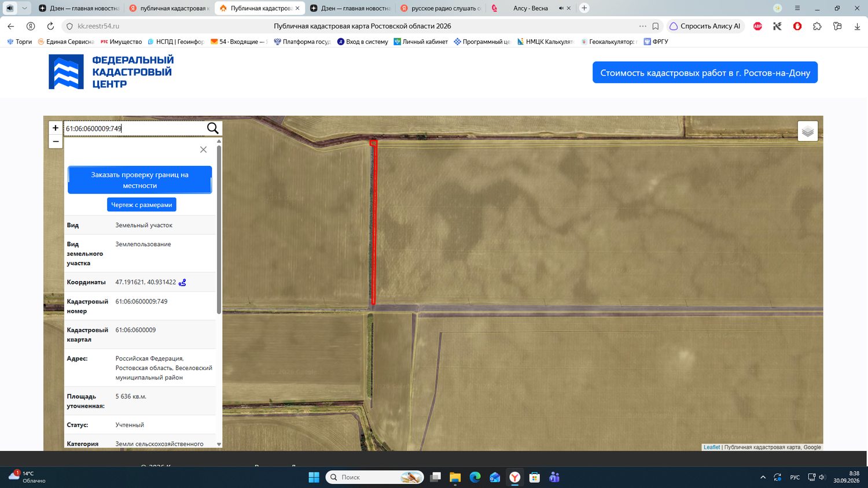This screenshot has width=868, height=488.
Task: Open the browser downloads icon
Action: [857, 26]
